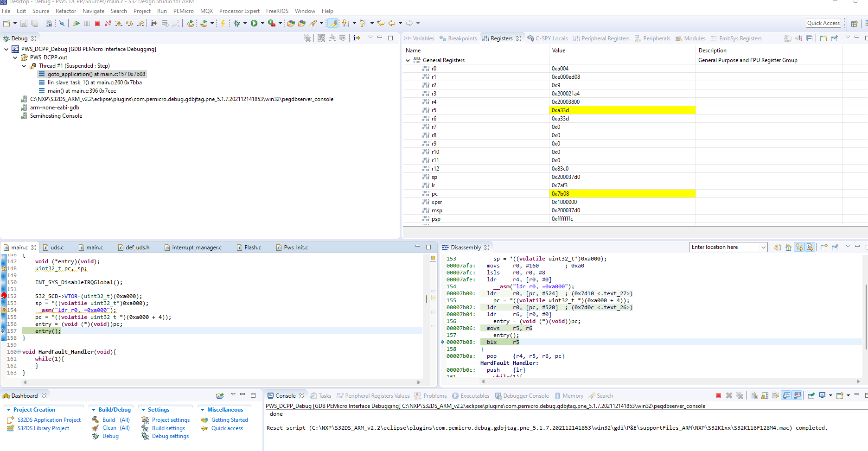Viewport: 868px width, 451px height.
Task: Open the S32DS Application Project link
Action: [x=49, y=420]
